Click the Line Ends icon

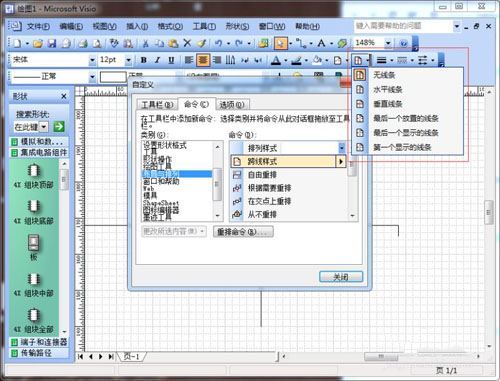[423, 60]
